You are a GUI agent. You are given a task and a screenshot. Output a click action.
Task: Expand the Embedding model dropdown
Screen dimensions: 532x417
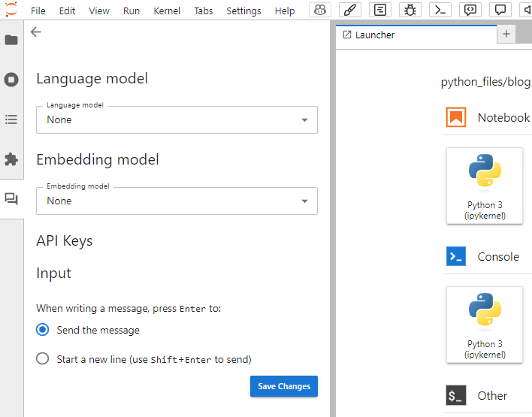tap(177, 201)
